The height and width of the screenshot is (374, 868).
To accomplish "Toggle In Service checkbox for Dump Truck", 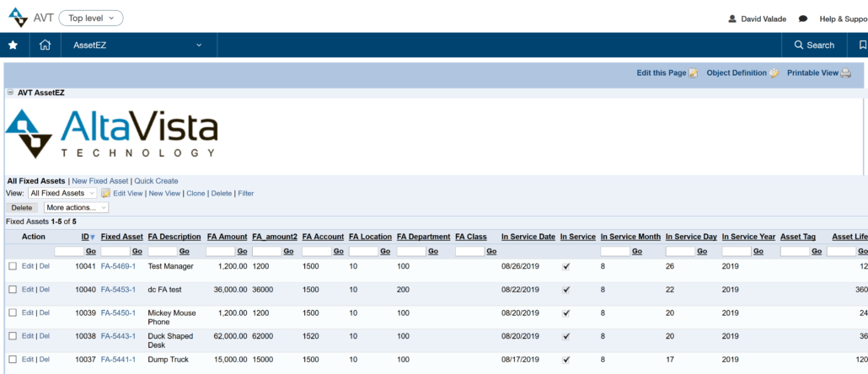I will coord(565,360).
